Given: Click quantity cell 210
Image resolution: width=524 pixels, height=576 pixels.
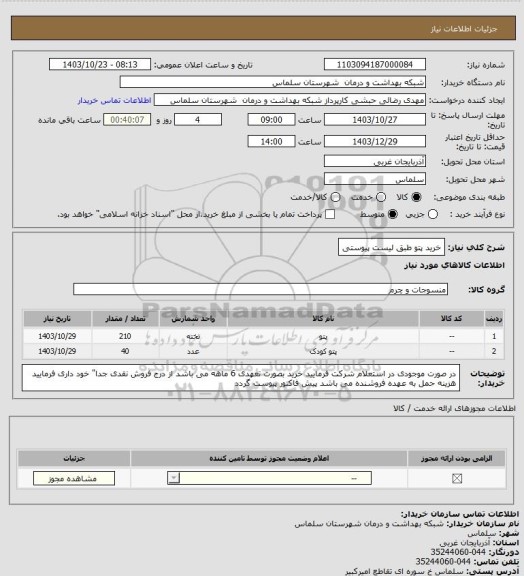Looking at the screenshot, I should pyautogui.click(x=125, y=336).
